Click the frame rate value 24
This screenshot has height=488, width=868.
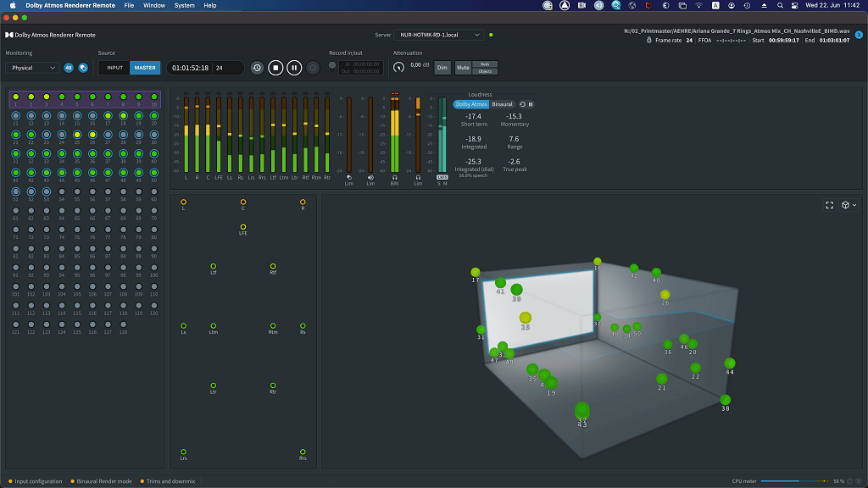point(689,41)
